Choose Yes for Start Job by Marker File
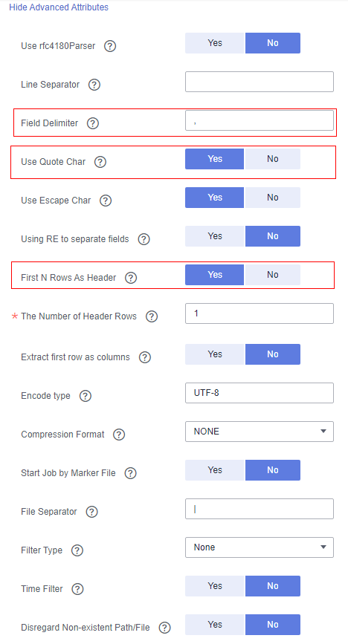Viewport: 348px width, 644px height. (215, 470)
